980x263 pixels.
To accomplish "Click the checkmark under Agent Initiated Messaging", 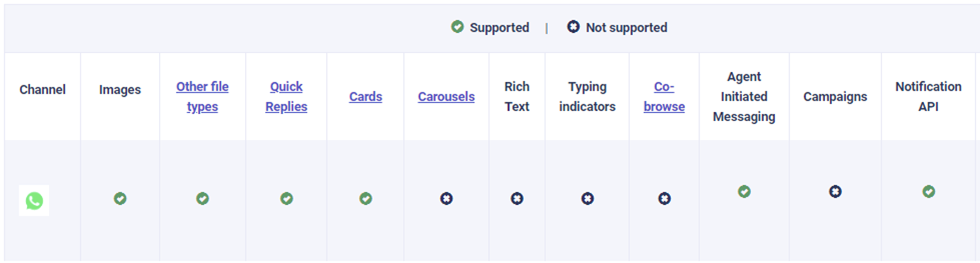I will coord(744,191).
